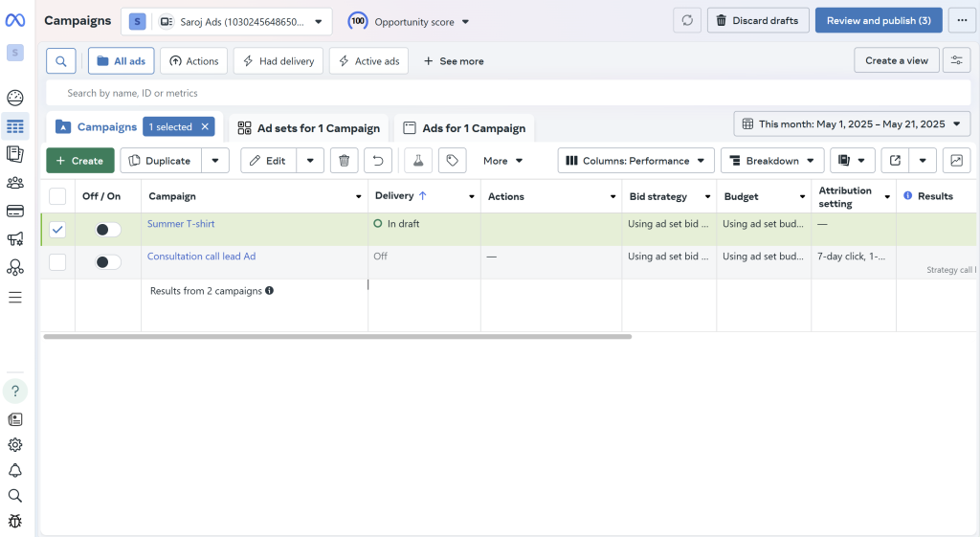The width and height of the screenshot is (980, 537).
Task: Click the tag label icon
Action: click(452, 161)
